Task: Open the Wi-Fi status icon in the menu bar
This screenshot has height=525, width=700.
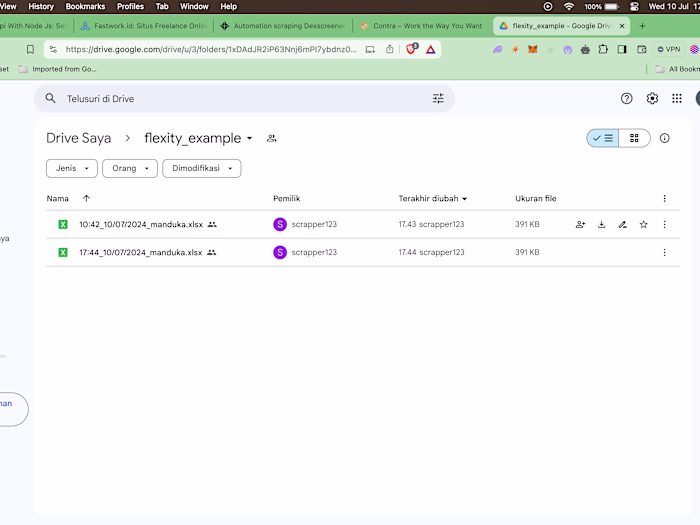Action: [569, 6]
